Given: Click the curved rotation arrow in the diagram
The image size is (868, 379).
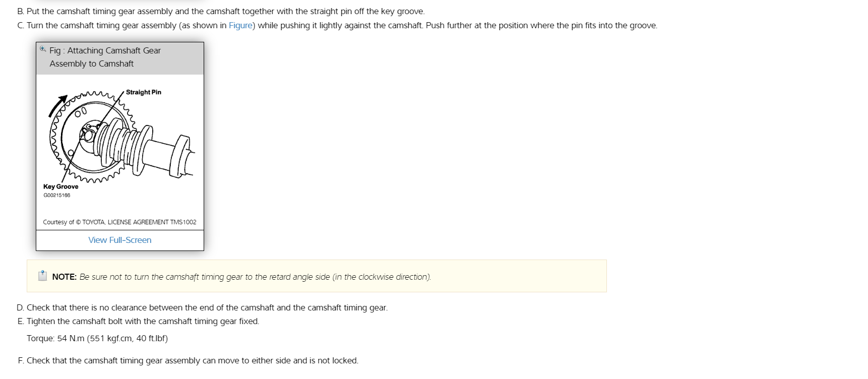Looking at the screenshot, I should [x=56, y=105].
